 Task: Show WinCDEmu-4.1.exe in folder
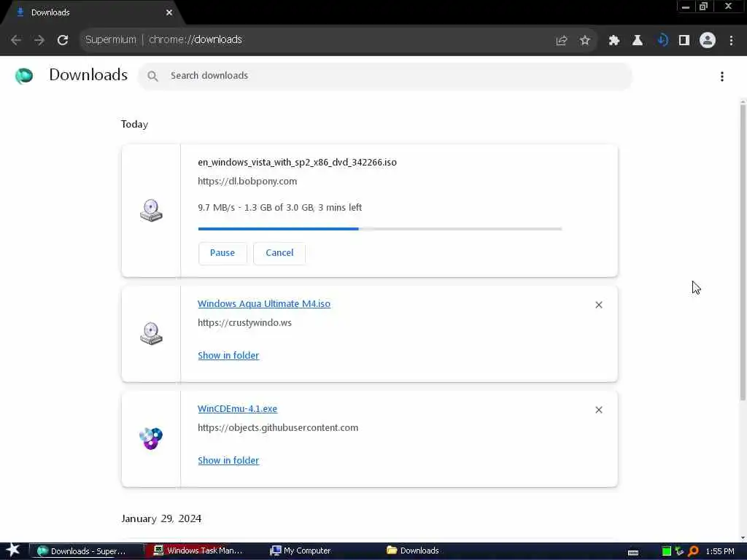tap(228, 461)
